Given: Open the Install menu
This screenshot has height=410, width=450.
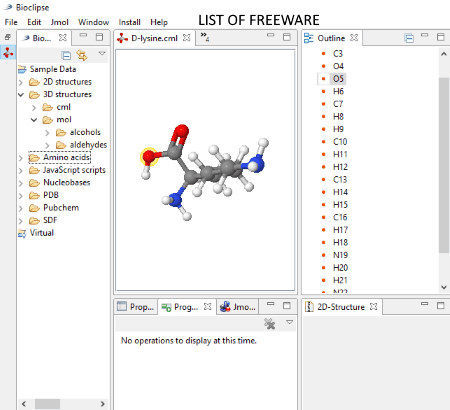Looking at the screenshot, I should pos(130,22).
